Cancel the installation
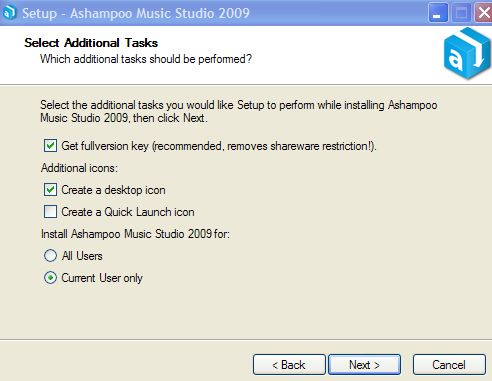Viewport: 492px width, 381px height. (x=449, y=365)
